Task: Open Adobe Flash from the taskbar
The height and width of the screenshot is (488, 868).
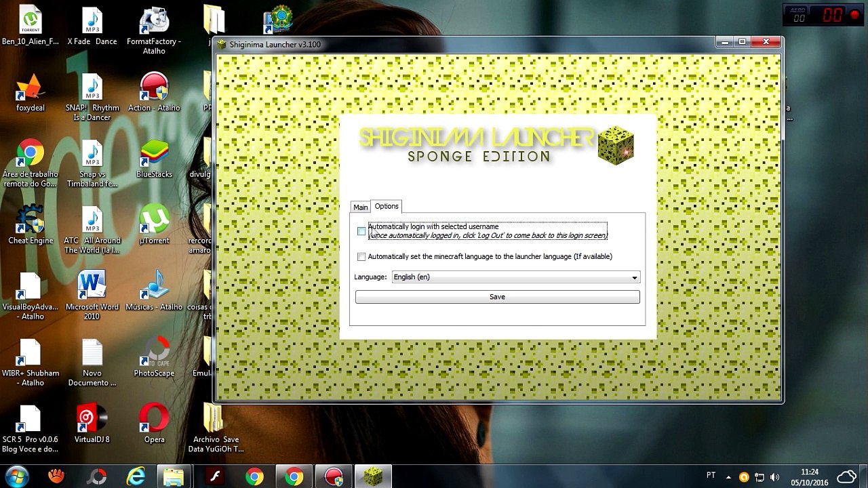Action: point(216,476)
